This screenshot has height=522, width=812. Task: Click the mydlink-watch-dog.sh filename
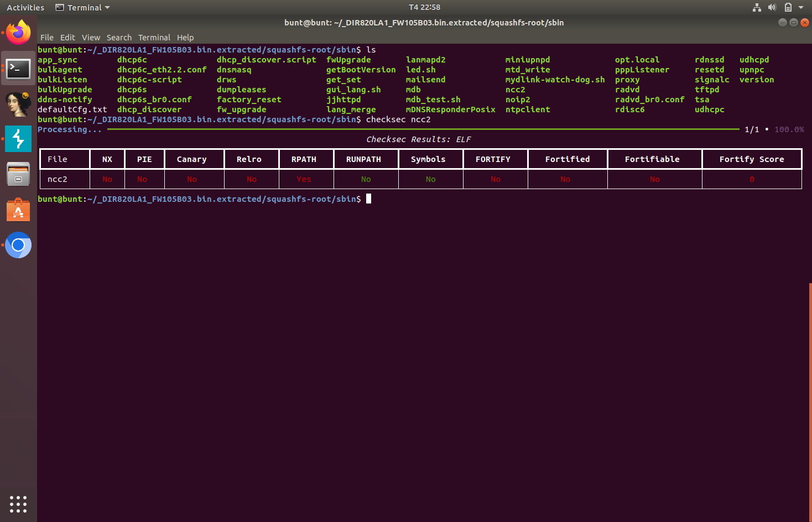(555, 80)
